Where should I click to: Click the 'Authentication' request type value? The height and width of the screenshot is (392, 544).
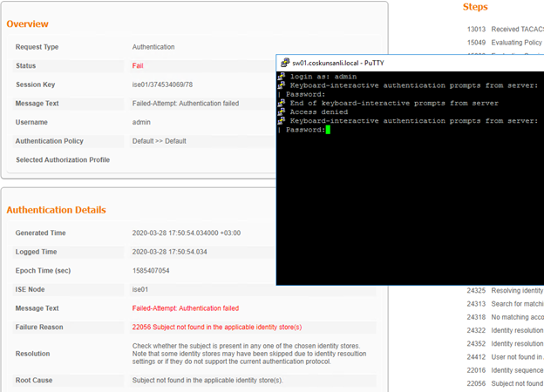click(153, 47)
